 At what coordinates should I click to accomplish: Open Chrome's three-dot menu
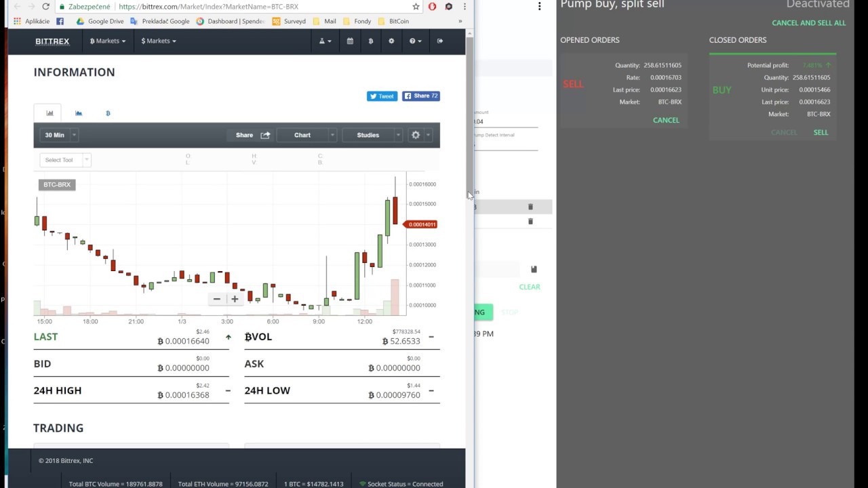[x=465, y=6]
